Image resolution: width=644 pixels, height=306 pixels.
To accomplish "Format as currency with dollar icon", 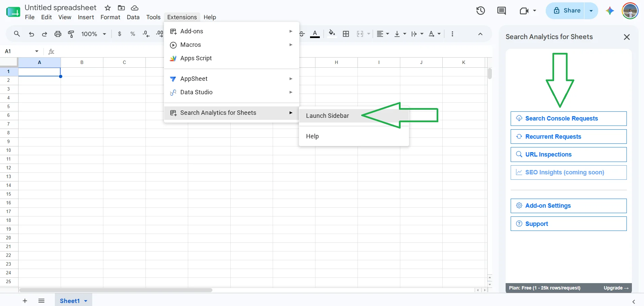I will click(120, 34).
